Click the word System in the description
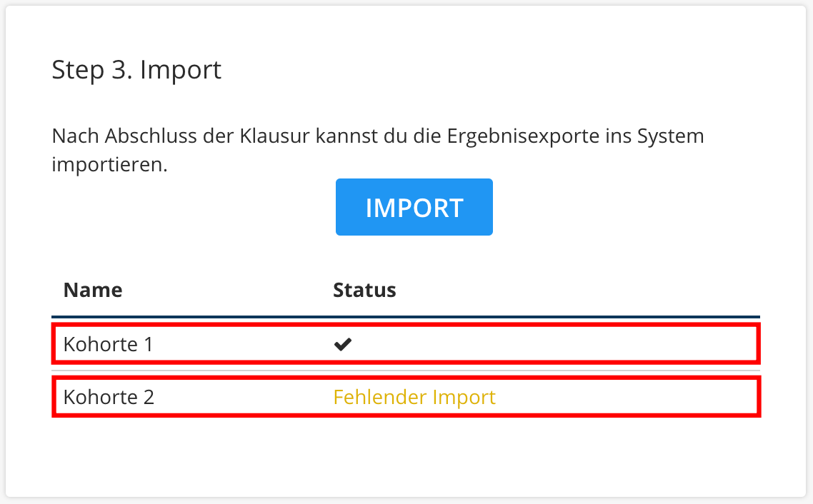This screenshot has height=504, width=813. click(670, 136)
